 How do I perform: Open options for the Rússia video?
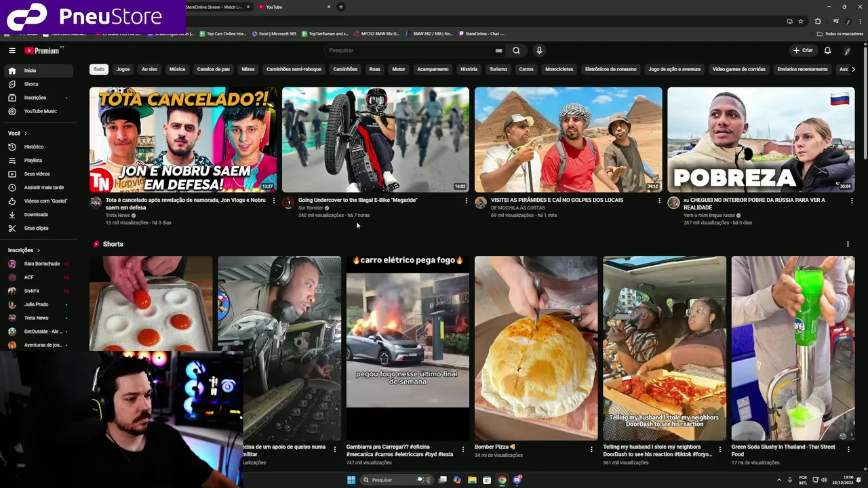852,201
